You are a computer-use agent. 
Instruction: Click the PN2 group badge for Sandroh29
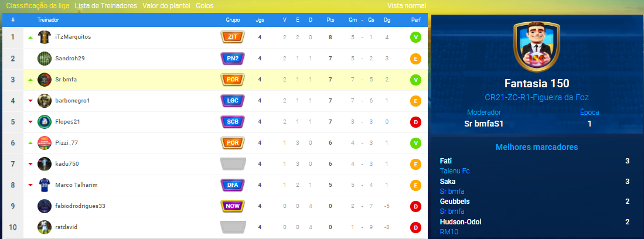pos(233,59)
